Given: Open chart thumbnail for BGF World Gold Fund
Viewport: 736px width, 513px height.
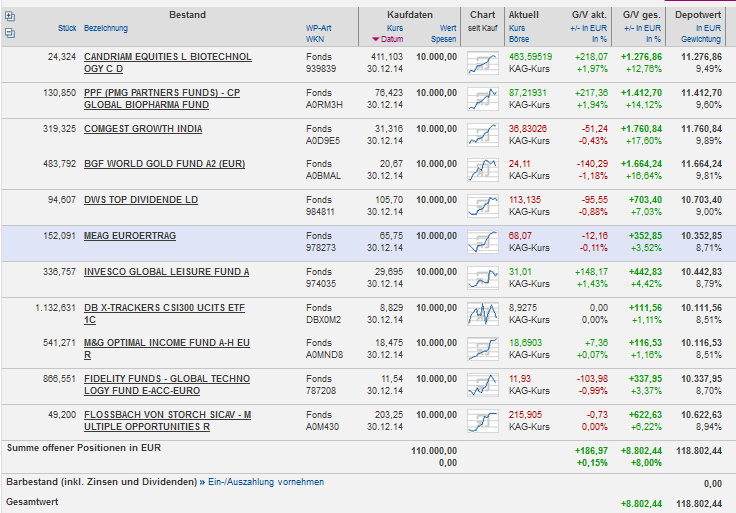Looking at the screenshot, I should [x=483, y=170].
